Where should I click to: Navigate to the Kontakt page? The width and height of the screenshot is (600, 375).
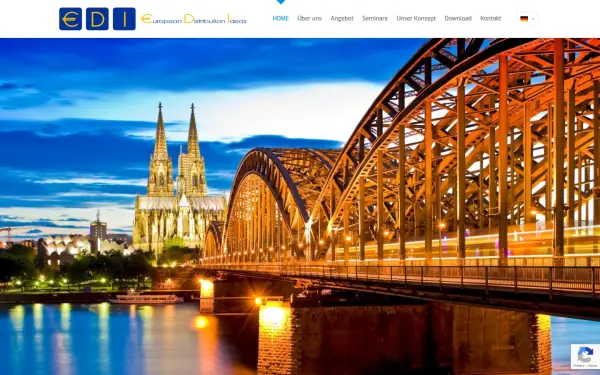[491, 18]
